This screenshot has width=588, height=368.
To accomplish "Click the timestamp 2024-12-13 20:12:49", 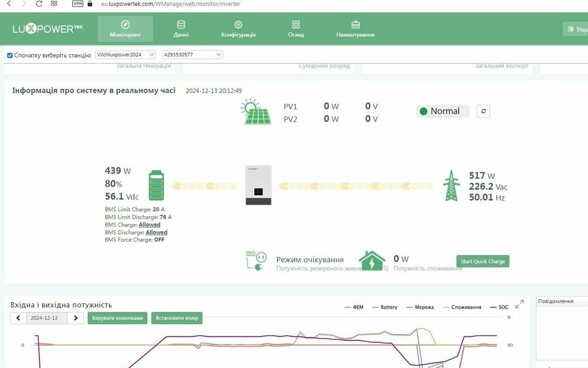I will coord(214,91).
